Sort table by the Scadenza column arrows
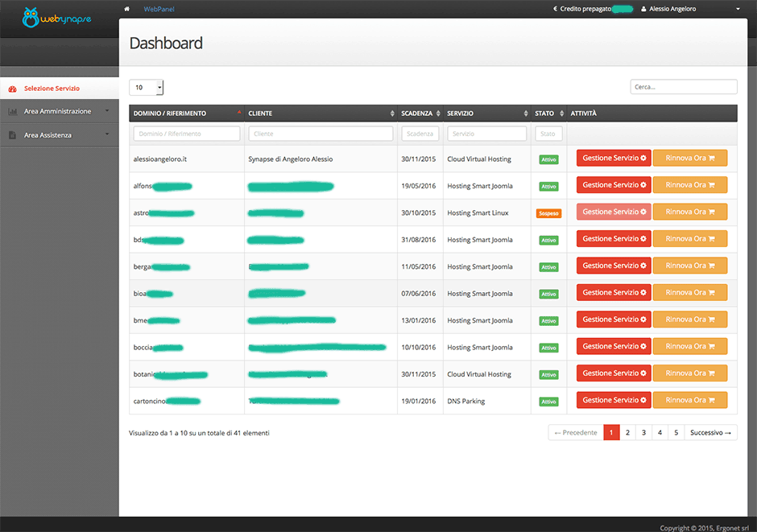 pos(438,113)
